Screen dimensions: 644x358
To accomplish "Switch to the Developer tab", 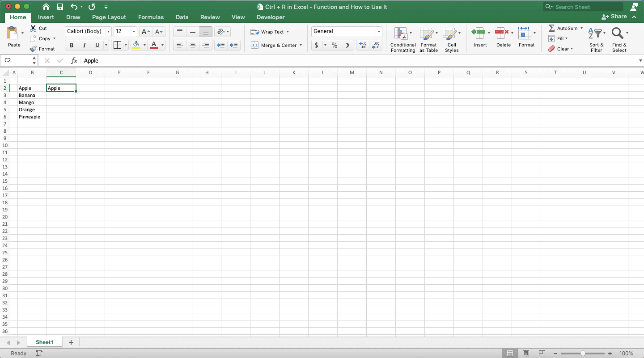I will (x=271, y=17).
